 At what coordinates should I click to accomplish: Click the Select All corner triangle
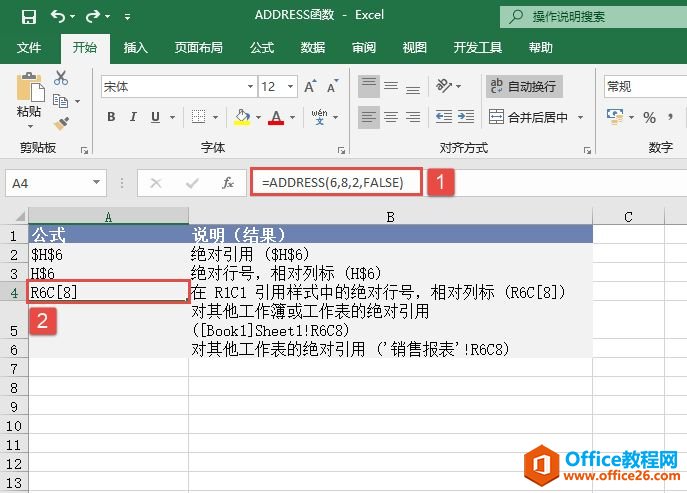pyautogui.click(x=20, y=216)
